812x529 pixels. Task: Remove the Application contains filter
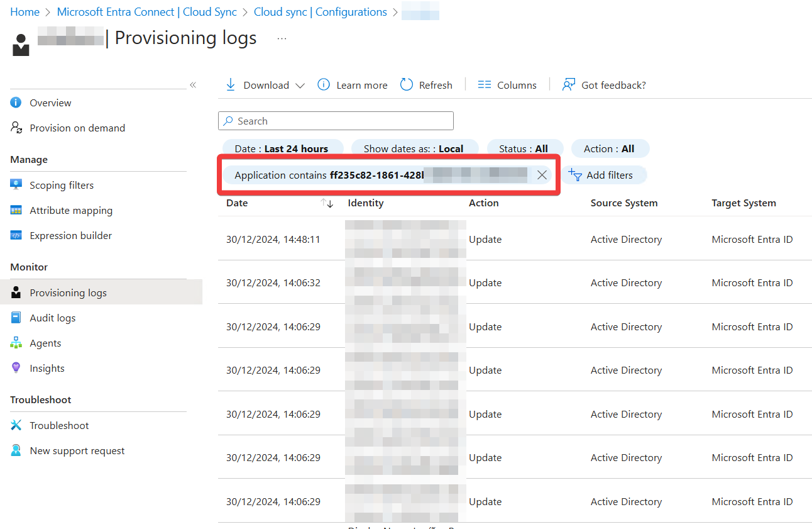542,175
